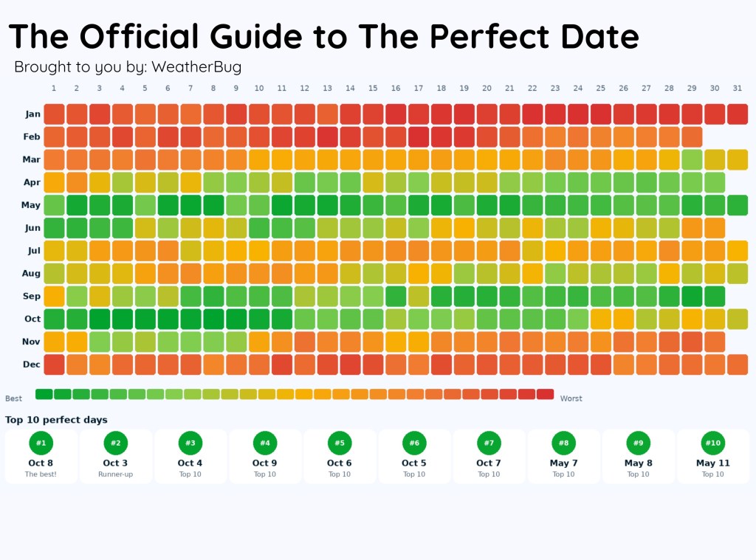
Task: Click the #10 rank badge for May 11
Action: pyautogui.click(x=712, y=443)
